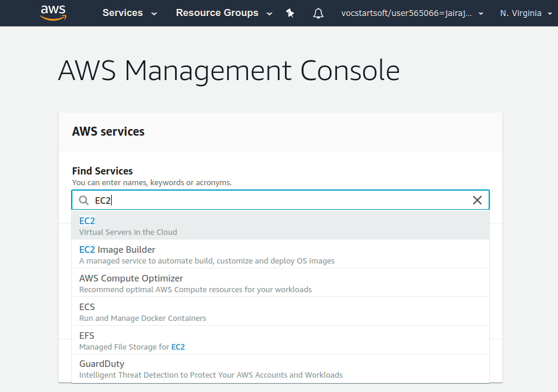Open the notifications bell icon

[318, 13]
